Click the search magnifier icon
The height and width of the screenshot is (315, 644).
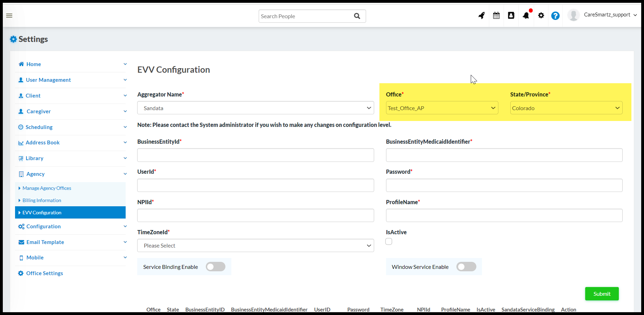[357, 16]
